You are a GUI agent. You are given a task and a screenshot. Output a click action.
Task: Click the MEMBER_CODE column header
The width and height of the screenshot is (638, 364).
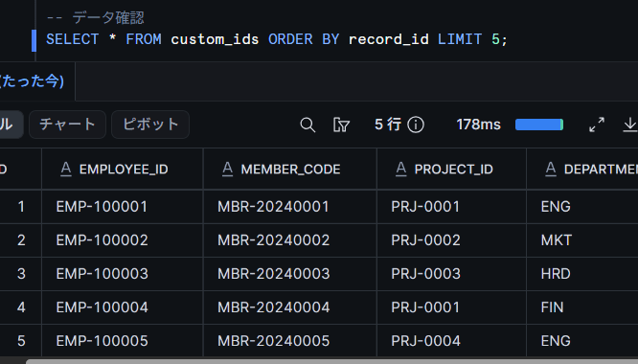tap(290, 169)
